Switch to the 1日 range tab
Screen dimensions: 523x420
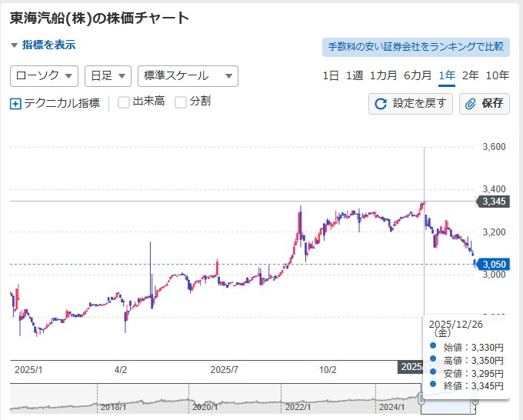[x=331, y=75]
